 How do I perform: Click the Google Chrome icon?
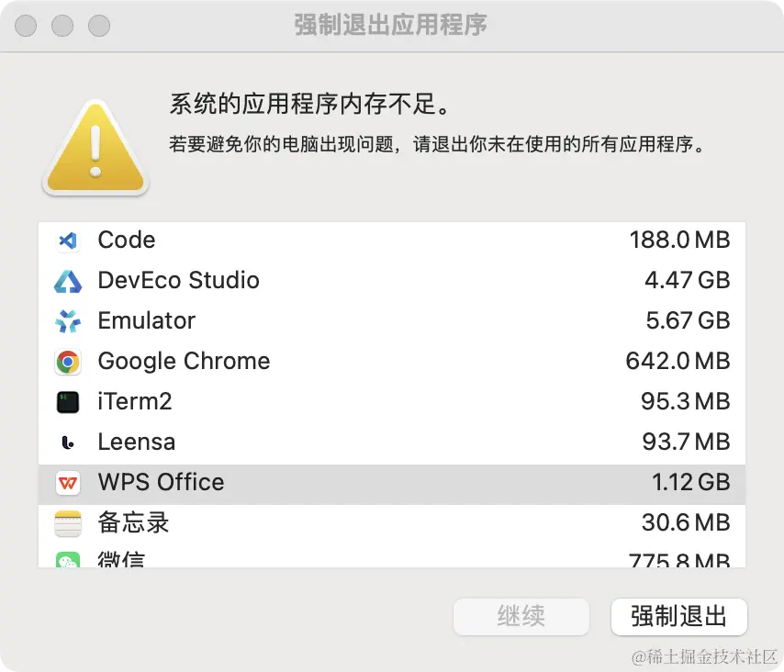67,362
